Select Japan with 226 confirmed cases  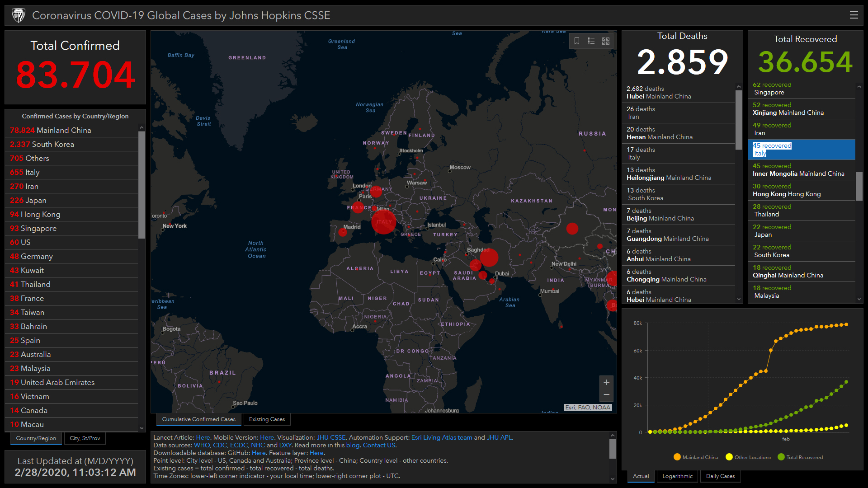[71, 200]
